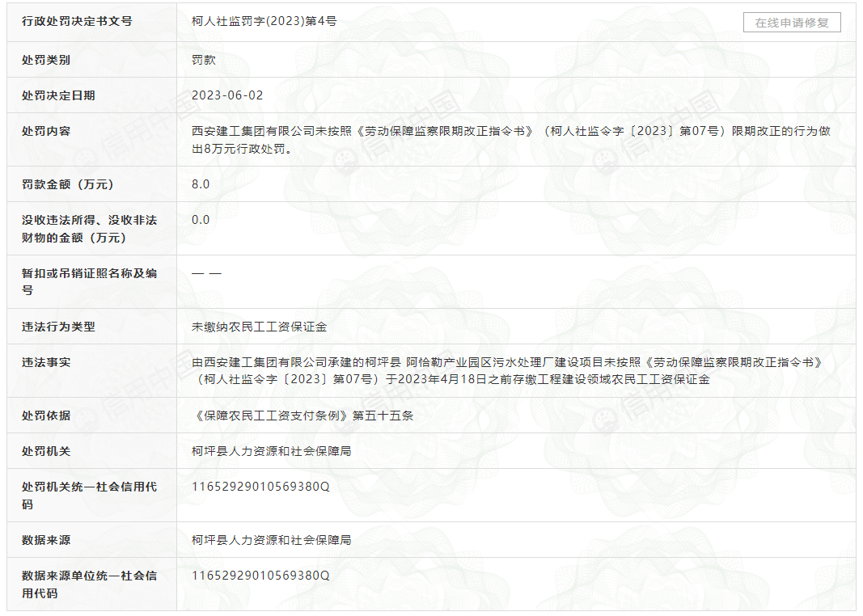Select credit code in 处罚机关统一社会信用代码 row
The image size is (863, 616).
pyautogui.click(x=261, y=487)
